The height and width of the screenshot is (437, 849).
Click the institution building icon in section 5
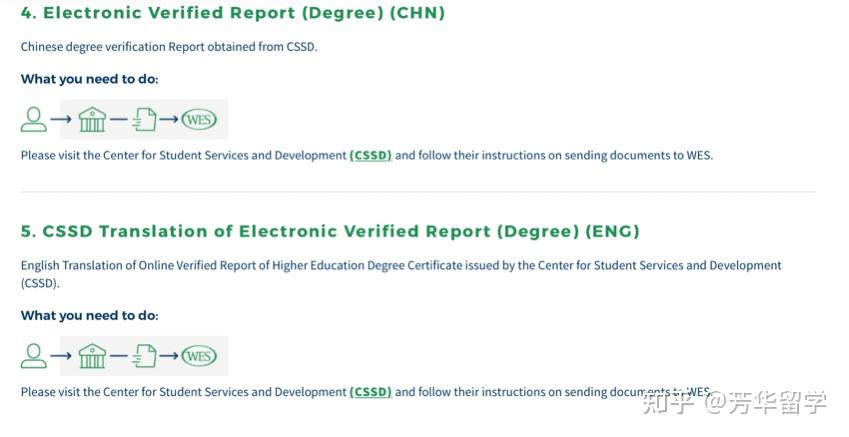coord(92,356)
